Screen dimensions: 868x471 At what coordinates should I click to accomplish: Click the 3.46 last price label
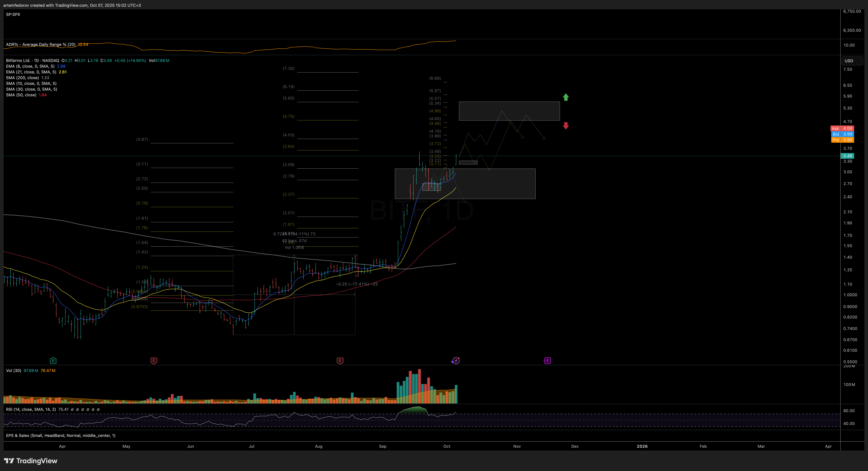[x=847, y=156]
